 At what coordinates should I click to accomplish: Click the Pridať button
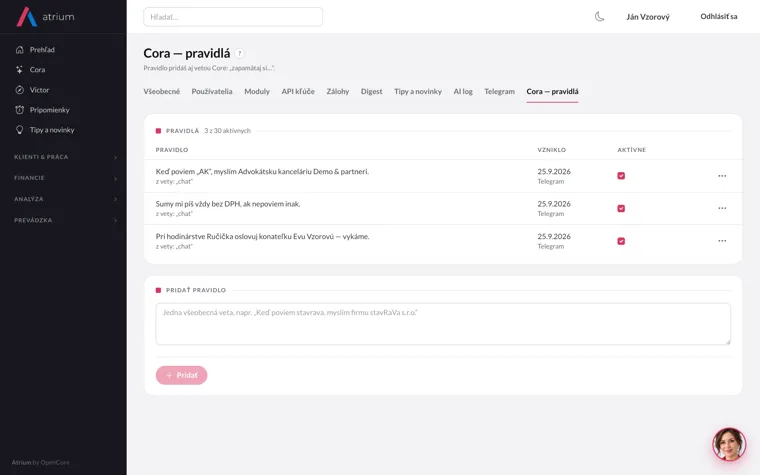[181, 375]
